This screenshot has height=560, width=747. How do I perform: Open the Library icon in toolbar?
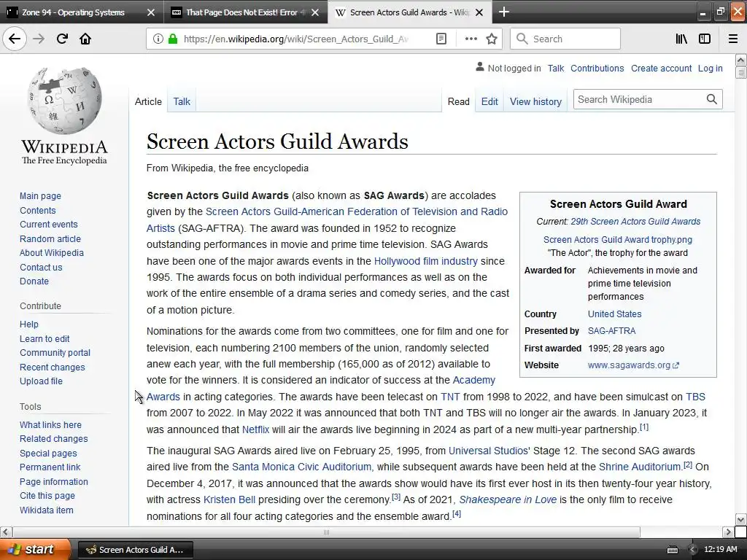coord(681,39)
